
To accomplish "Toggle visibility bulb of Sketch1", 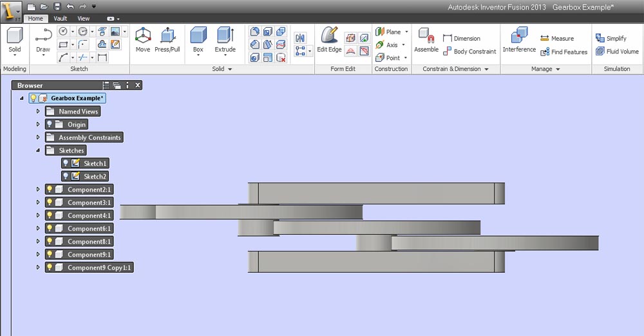I will pyautogui.click(x=66, y=163).
